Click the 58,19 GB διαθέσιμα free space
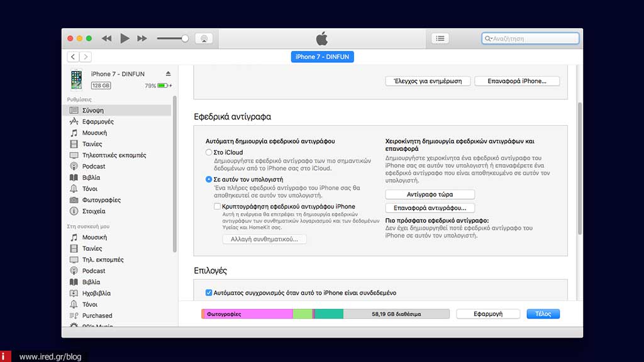The width and height of the screenshot is (644, 362). (x=396, y=314)
